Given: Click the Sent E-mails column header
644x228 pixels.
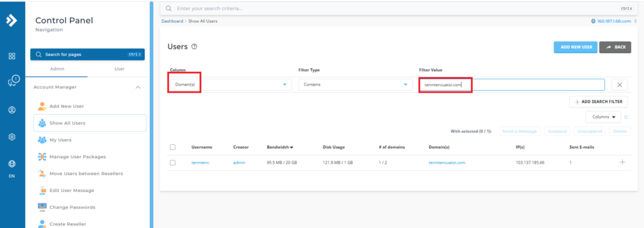Looking at the screenshot, I should click(x=582, y=147).
